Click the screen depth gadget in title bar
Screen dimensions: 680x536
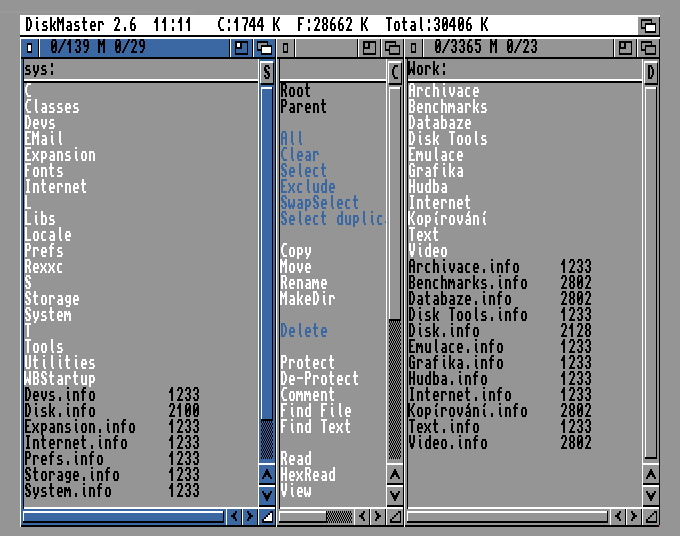(x=648, y=25)
